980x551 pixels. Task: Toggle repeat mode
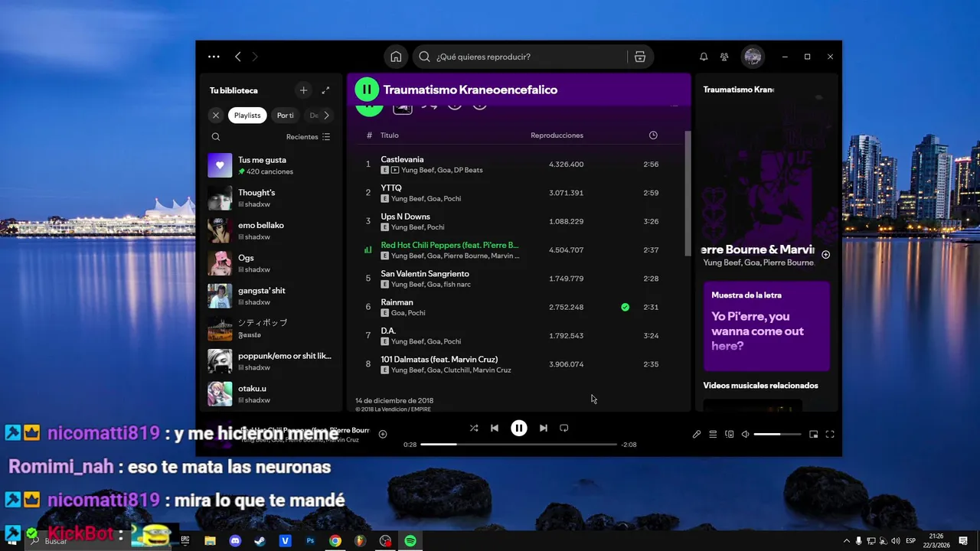click(x=564, y=428)
